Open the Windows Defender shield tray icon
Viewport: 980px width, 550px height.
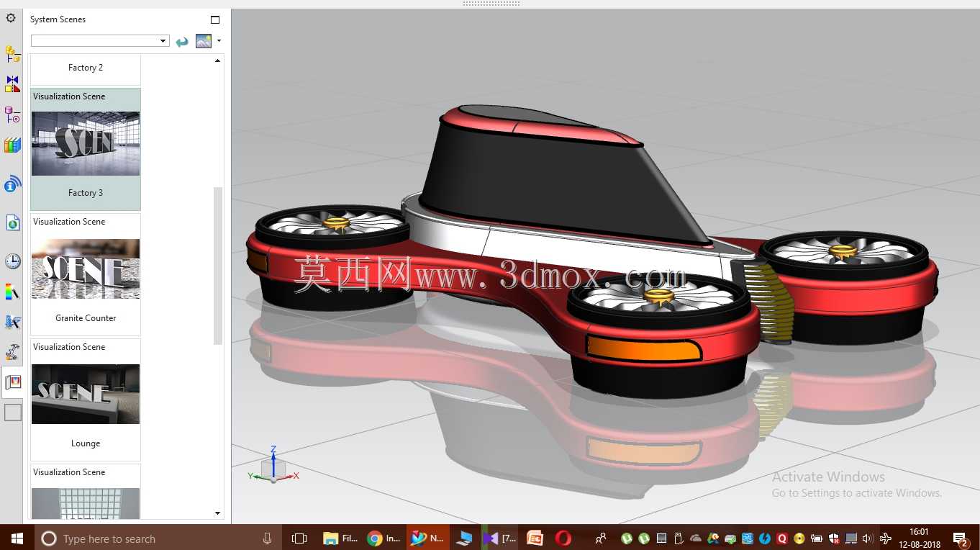(x=834, y=538)
